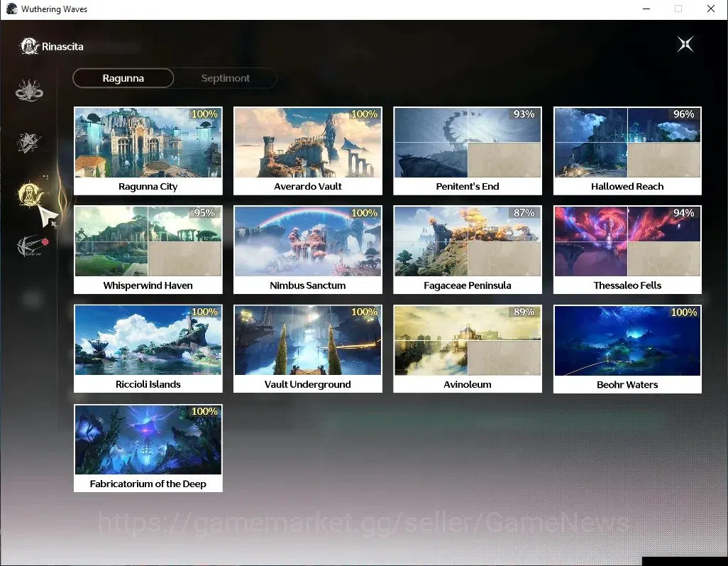
Task: Click the 89% progress on Avinoleum
Action: tap(524, 312)
